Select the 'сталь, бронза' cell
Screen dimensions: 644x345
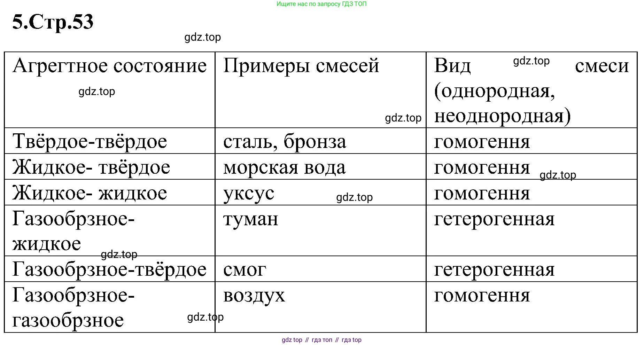[x=285, y=141]
